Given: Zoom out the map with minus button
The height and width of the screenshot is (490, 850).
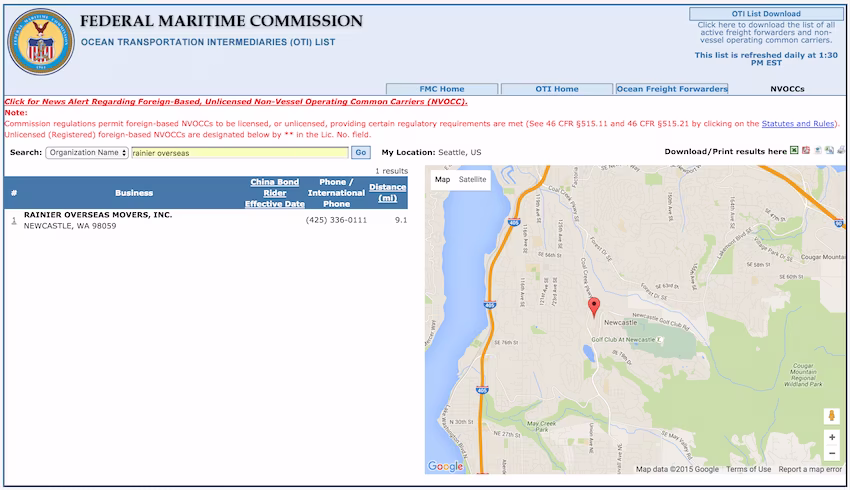Looking at the screenshot, I should coord(832,453).
